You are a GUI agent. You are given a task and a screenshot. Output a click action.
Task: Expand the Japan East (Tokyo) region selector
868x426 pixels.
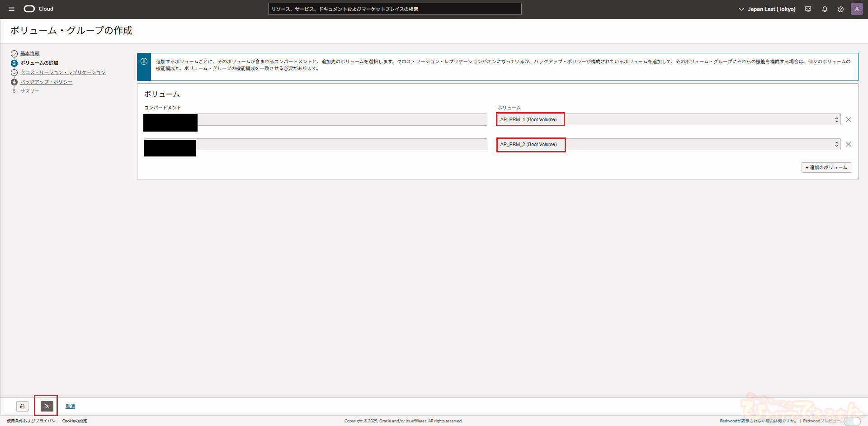click(767, 9)
